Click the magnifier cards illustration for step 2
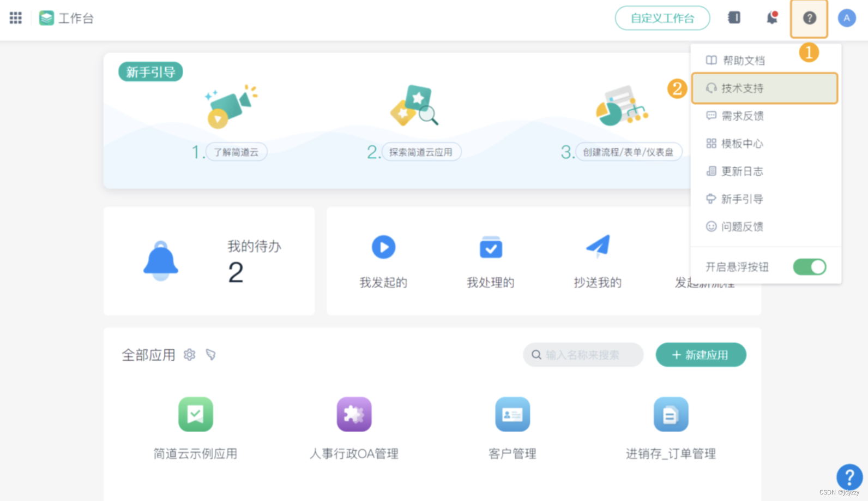Screen dimensions: 868x501 point(414,105)
